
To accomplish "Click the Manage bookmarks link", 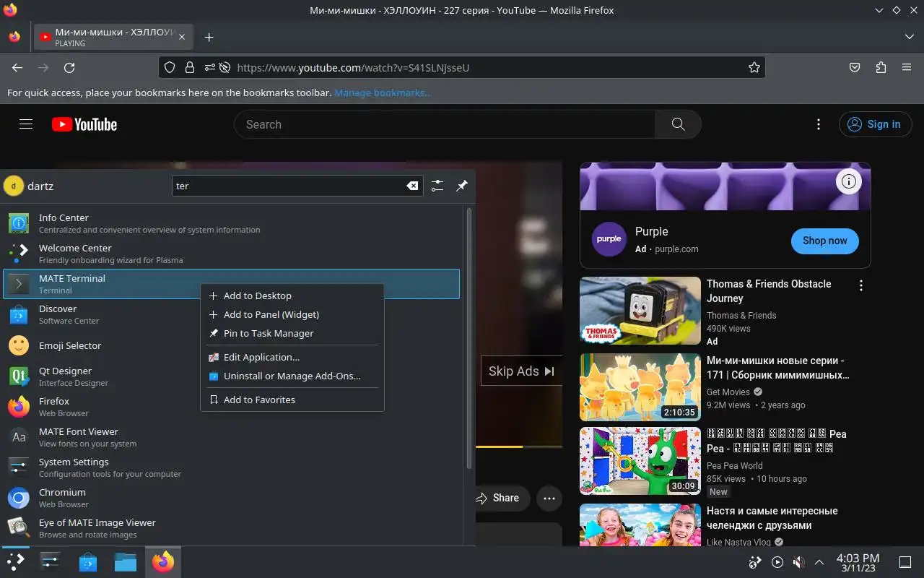I will click(382, 92).
